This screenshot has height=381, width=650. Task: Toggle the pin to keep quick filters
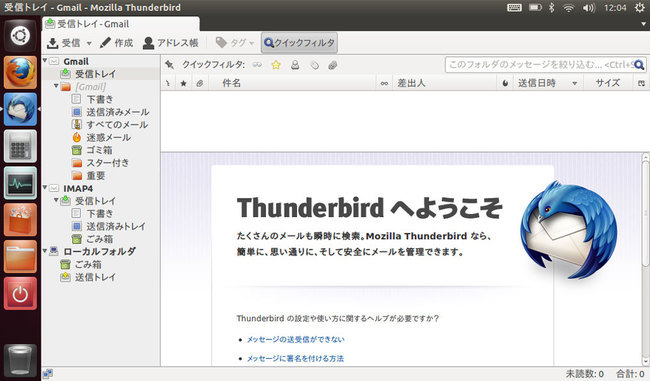click(169, 65)
